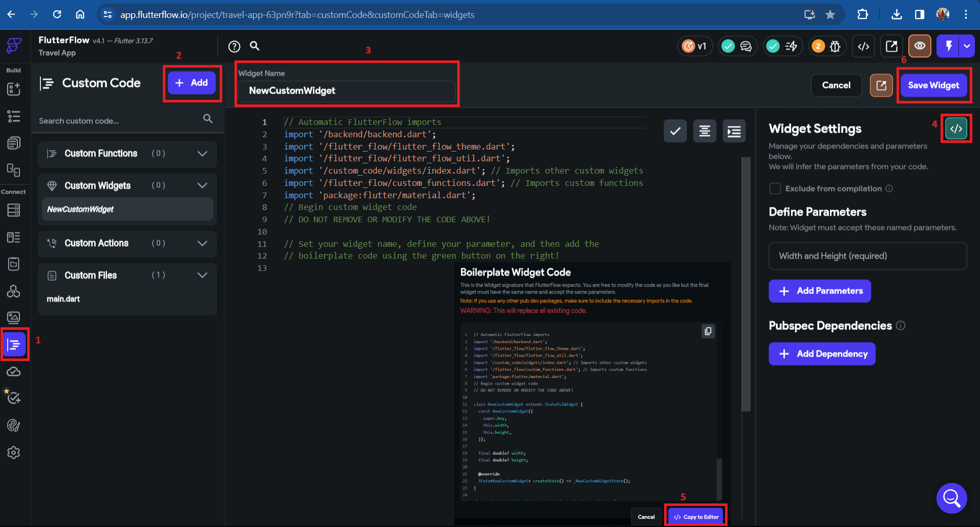
Task: Open the Firestore database icon under Connect
Action: [14, 210]
